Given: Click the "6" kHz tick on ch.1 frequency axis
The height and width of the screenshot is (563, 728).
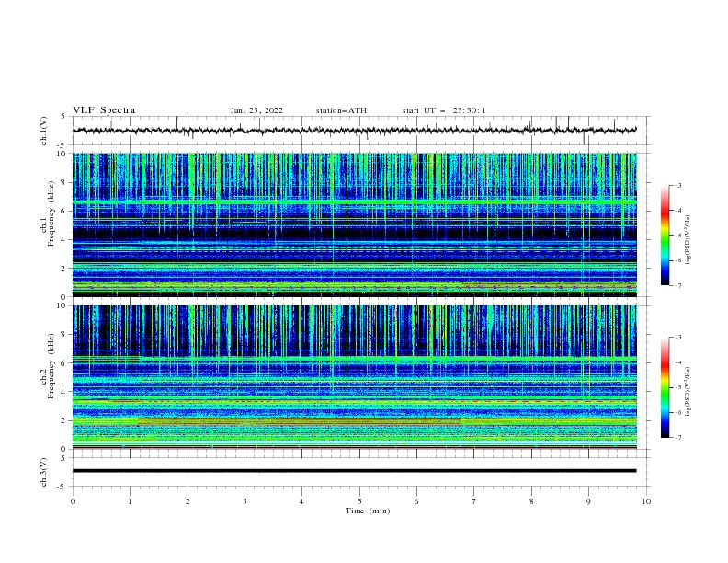Looking at the screenshot, I should coord(64,212).
